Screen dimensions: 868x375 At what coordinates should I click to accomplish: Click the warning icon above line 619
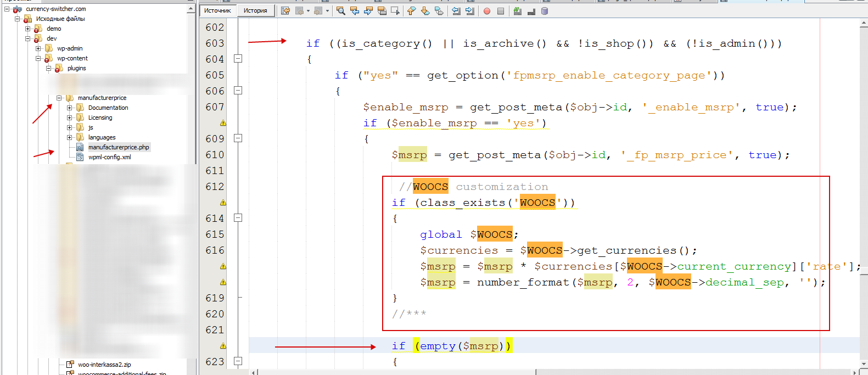coord(223,282)
